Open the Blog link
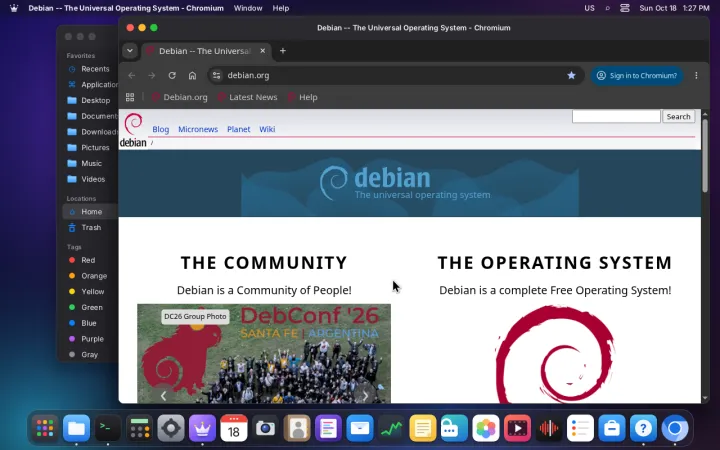 (161, 129)
